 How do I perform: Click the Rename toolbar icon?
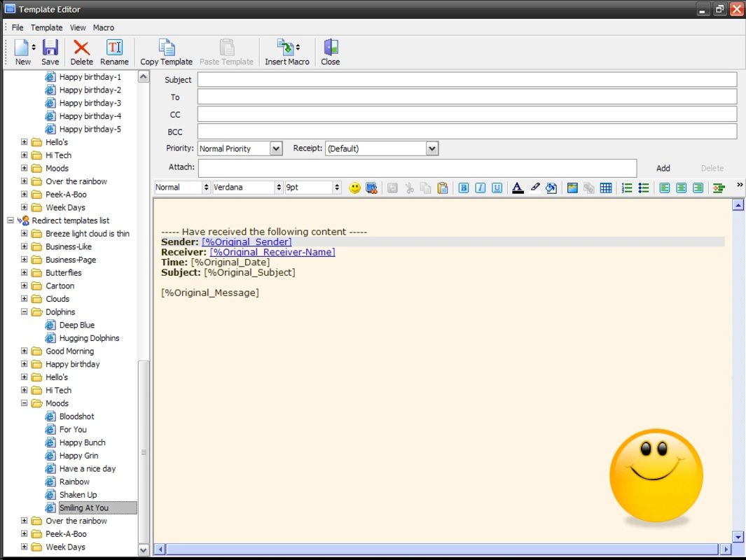(114, 48)
